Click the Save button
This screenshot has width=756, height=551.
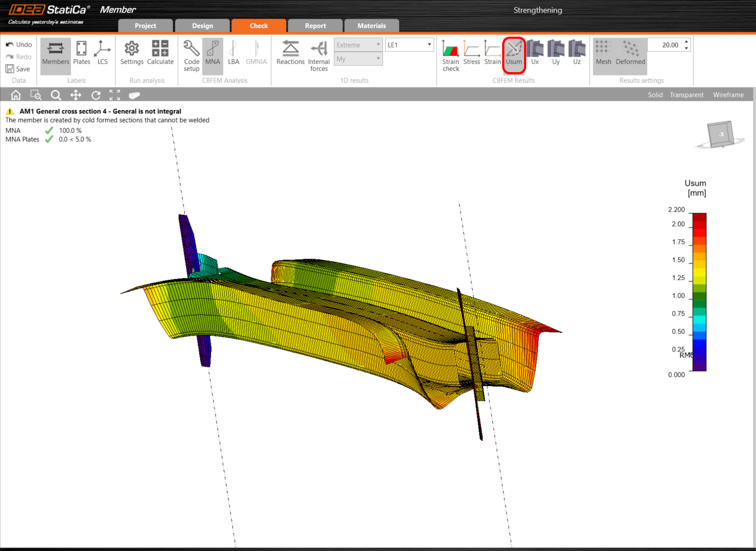(x=18, y=69)
